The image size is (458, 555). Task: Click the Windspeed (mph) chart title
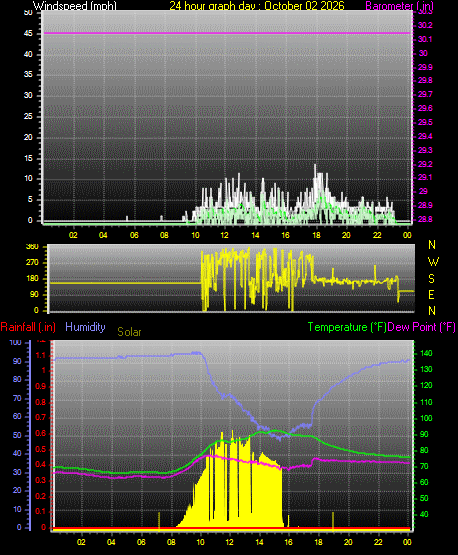[x=75, y=6]
